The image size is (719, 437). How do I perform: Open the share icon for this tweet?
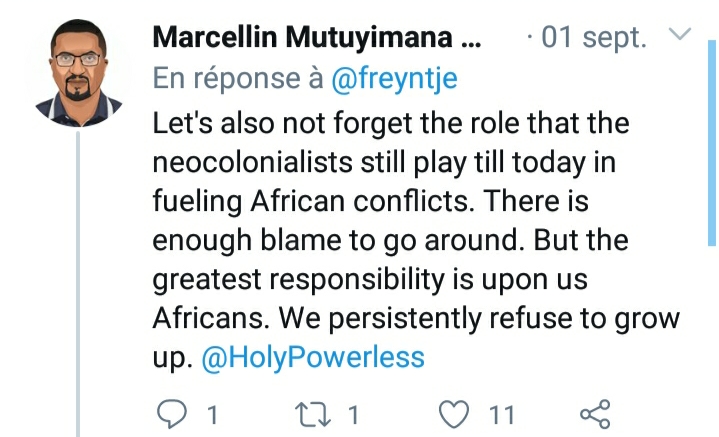point(594,412)
